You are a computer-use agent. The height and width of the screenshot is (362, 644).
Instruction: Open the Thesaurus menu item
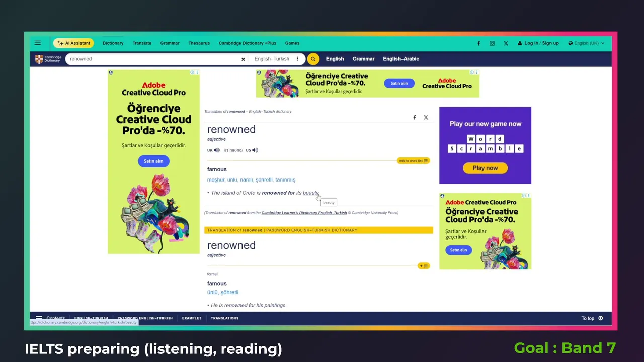tap(199, 43)
